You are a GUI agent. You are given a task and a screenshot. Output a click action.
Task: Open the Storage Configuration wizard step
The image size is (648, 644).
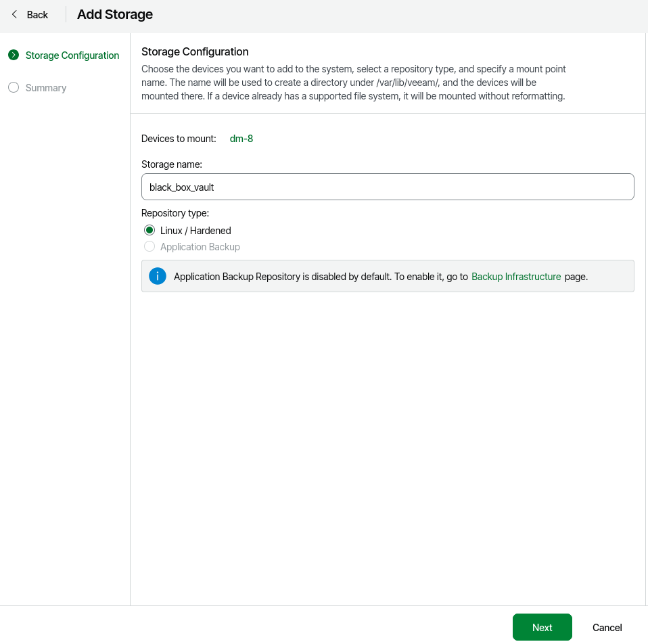tap(64, 55)
